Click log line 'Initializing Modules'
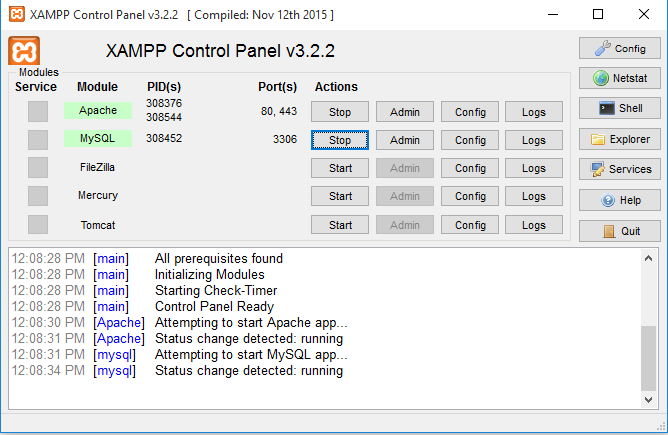Viewport: 668px width, 435px height. click(210, 274)
